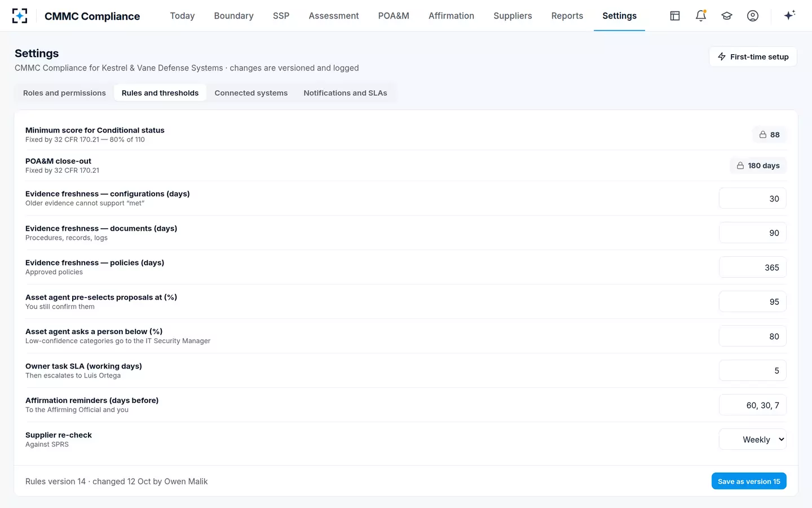Open the training graduation cap icon

(727, 16)
